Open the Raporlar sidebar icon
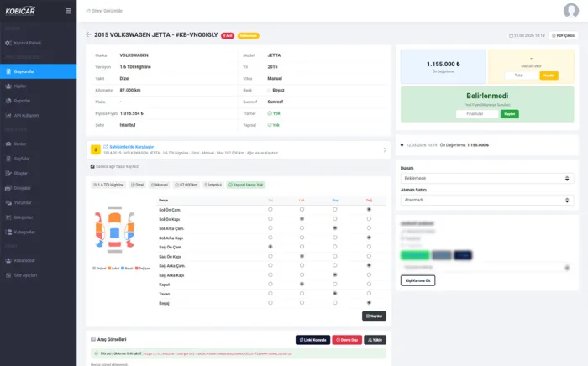Screen dimensions: 588x366 8,101
